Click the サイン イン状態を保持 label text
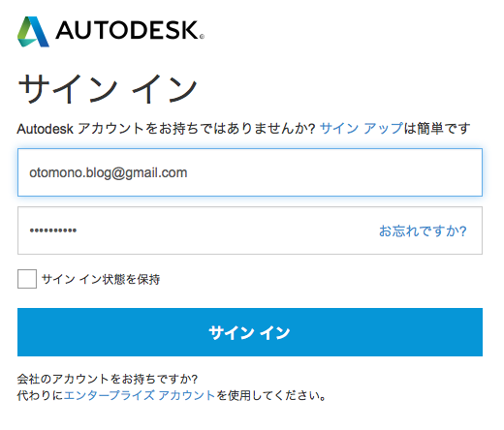504x430 pixels. click(101, 279)
